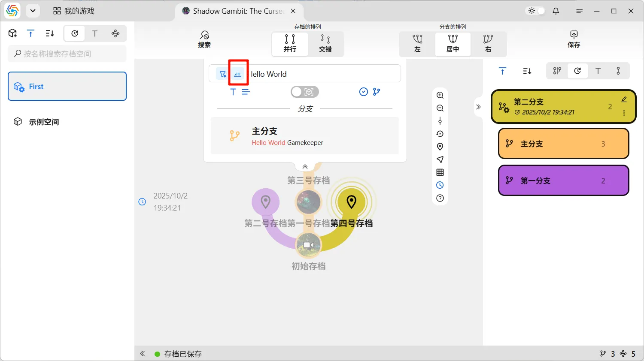Toggle the screenshot switch under search box

coord(304,92)
